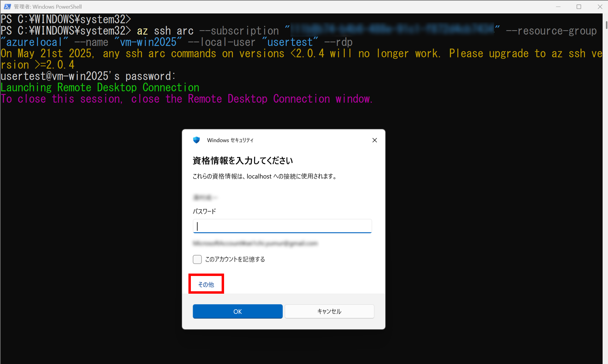Click the PowerShell icon in title bar
The width and height of the screenshot is (608, 364).
click(7, 7)
